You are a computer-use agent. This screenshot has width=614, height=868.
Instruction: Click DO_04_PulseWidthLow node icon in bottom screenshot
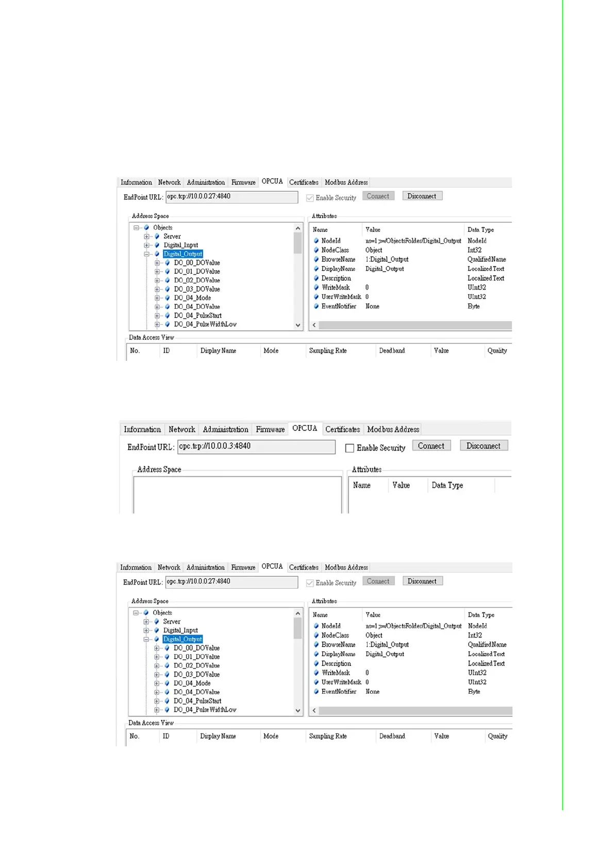pyautogui.click(x=167, y=710)
